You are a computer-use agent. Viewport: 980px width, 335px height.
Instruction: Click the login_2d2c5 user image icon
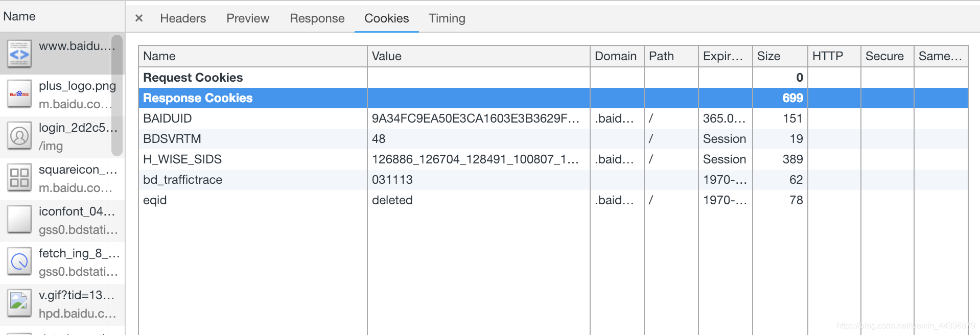[19, 136]
